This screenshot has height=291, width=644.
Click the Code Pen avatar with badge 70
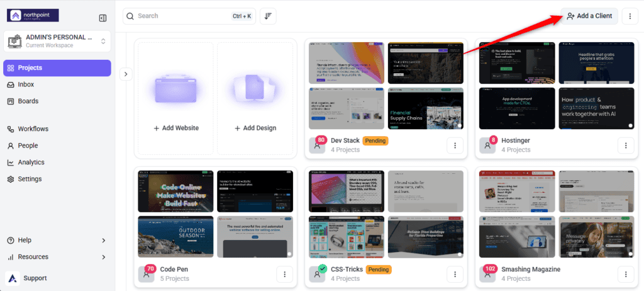tap(146, 274)
